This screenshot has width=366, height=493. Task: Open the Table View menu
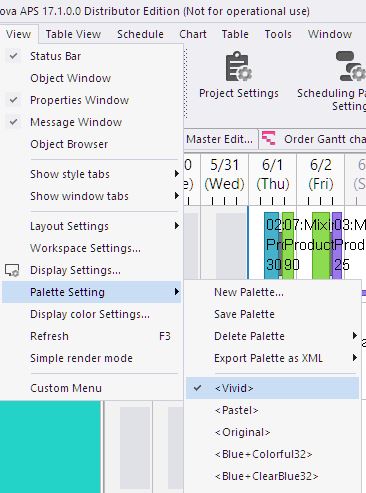(x=73, y=34)
